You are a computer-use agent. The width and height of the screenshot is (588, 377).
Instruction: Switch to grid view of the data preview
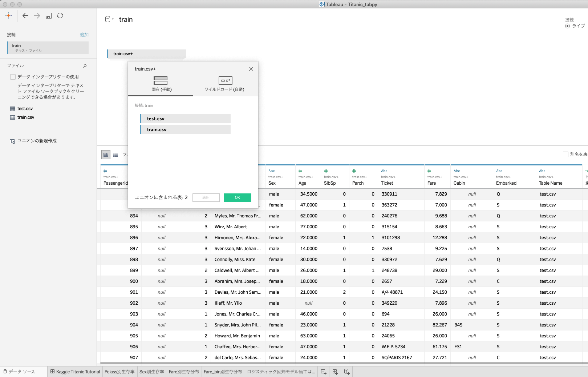[106, 155]
